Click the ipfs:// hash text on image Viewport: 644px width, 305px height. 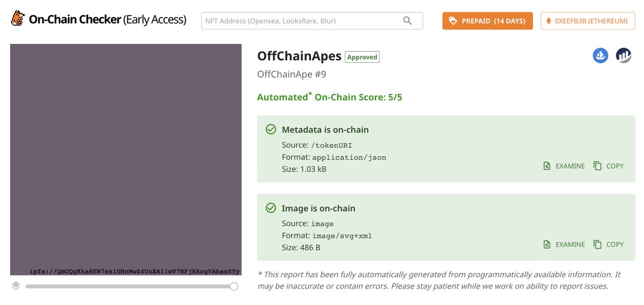point(135,271)
